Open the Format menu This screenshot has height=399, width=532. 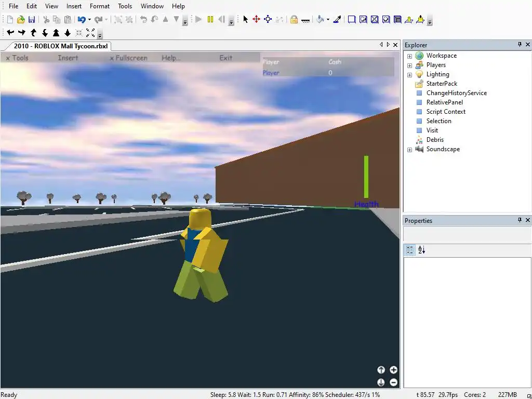[100, 6]
